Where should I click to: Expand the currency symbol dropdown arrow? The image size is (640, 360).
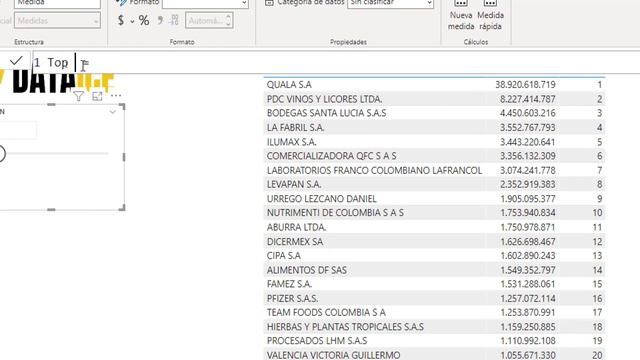pyautogui.click(x=132, y=21)
